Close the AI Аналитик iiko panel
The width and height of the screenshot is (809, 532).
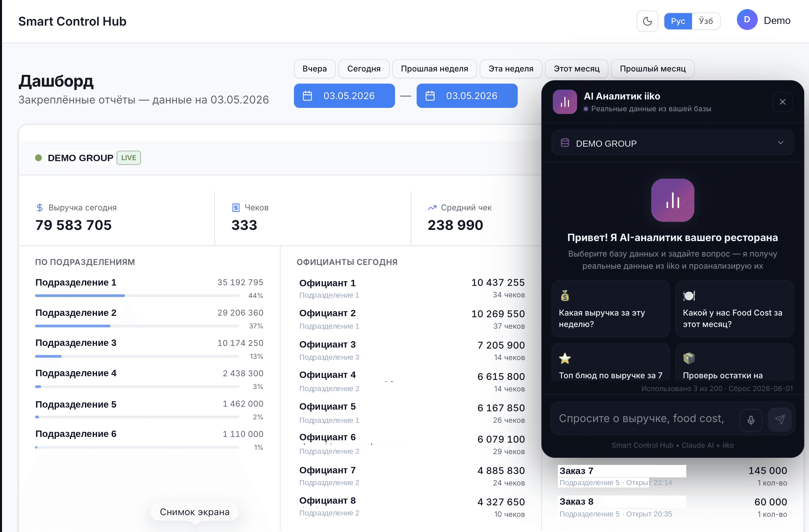[782, 101]
